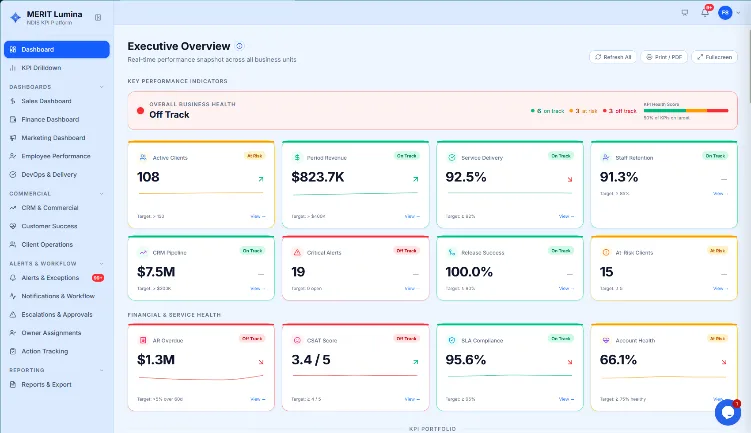
Task: Open Reports & Export
Action: [57, 385]
